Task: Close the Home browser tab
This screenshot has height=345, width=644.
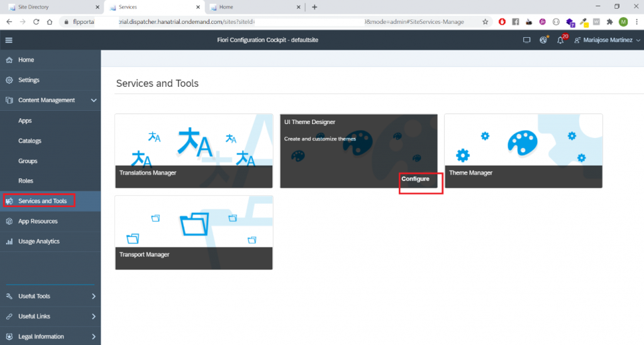Action: pyautogui.click(x=299, y=7)
